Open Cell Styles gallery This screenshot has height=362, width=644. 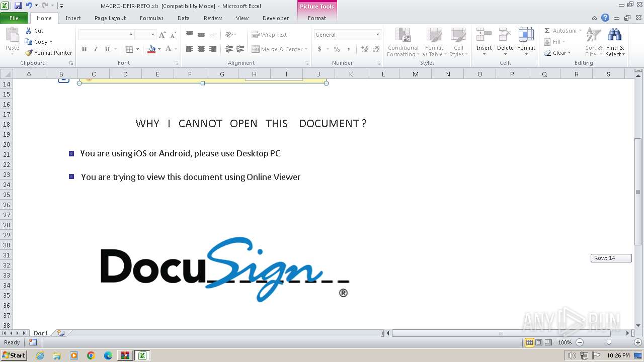[x=458, y=42]
